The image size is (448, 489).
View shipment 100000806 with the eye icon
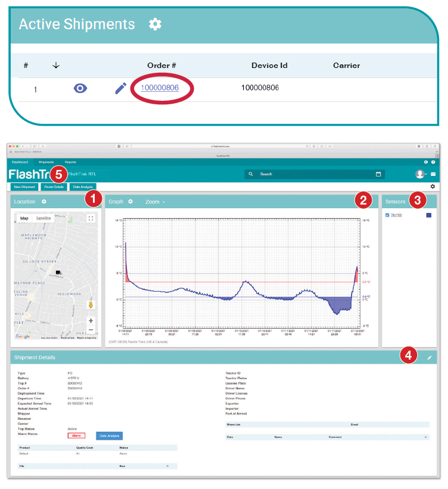pos(80,89)
